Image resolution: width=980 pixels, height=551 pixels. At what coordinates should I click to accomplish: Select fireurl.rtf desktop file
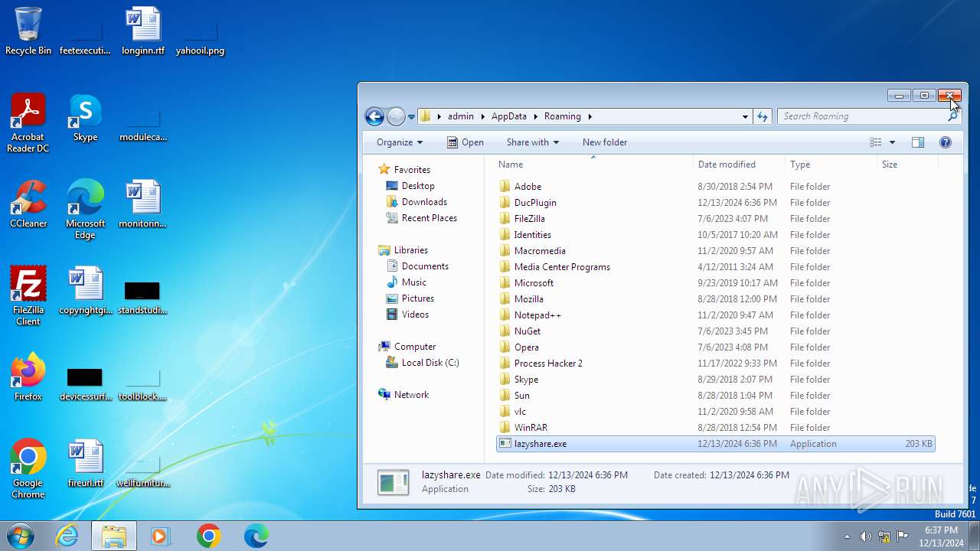[x=85, y=463]
